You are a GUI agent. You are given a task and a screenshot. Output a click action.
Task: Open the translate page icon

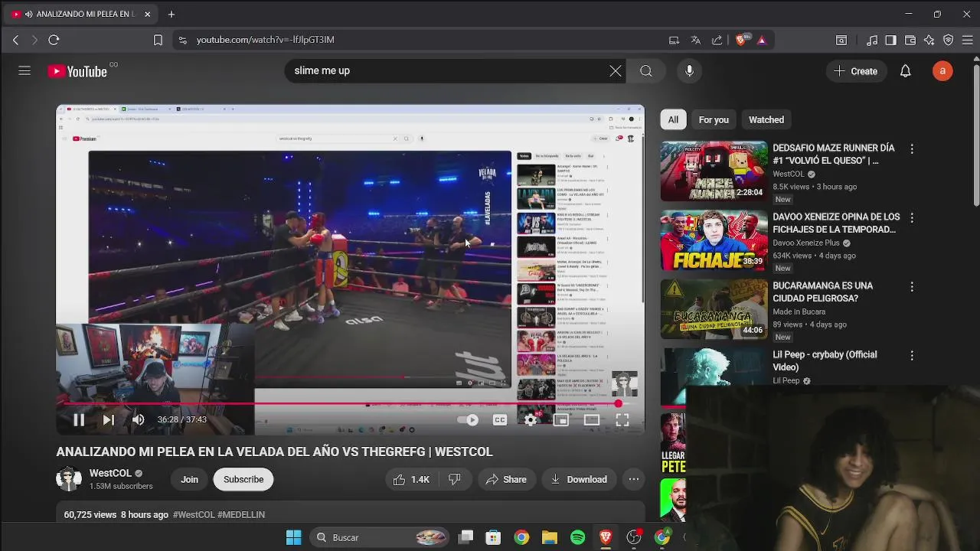point(695,40)
